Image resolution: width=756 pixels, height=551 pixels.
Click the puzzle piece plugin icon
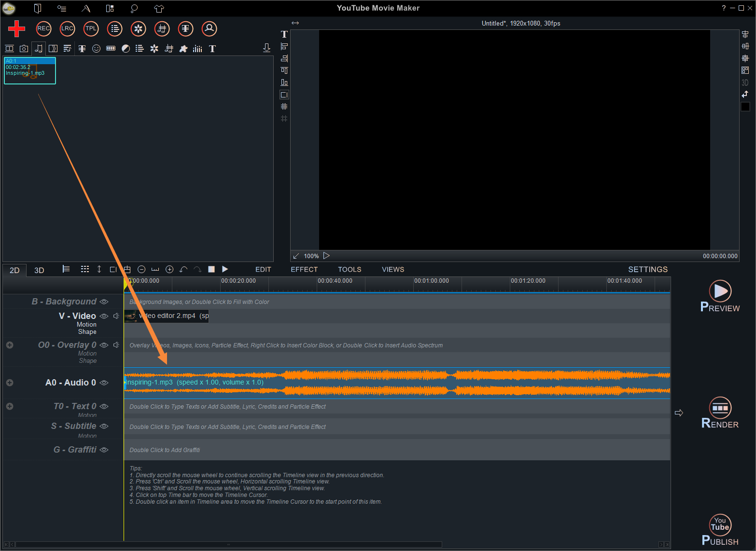tap(183, 48)
